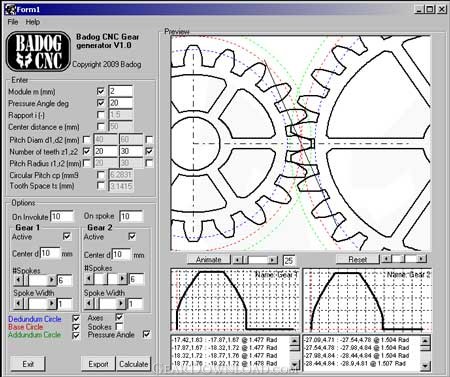
Task: Toggle the Gear 2 Active checkbox
Action: point(132,236)
